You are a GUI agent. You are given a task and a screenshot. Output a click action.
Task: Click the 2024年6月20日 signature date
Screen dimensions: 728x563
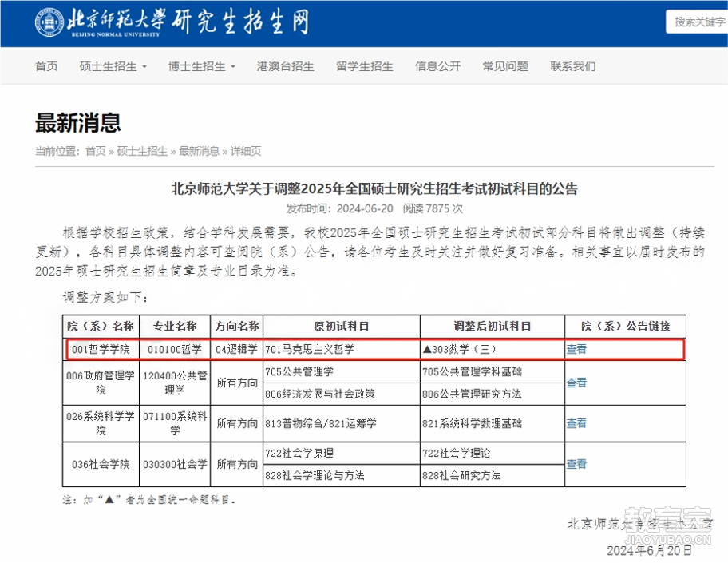[x=649, y=551]
